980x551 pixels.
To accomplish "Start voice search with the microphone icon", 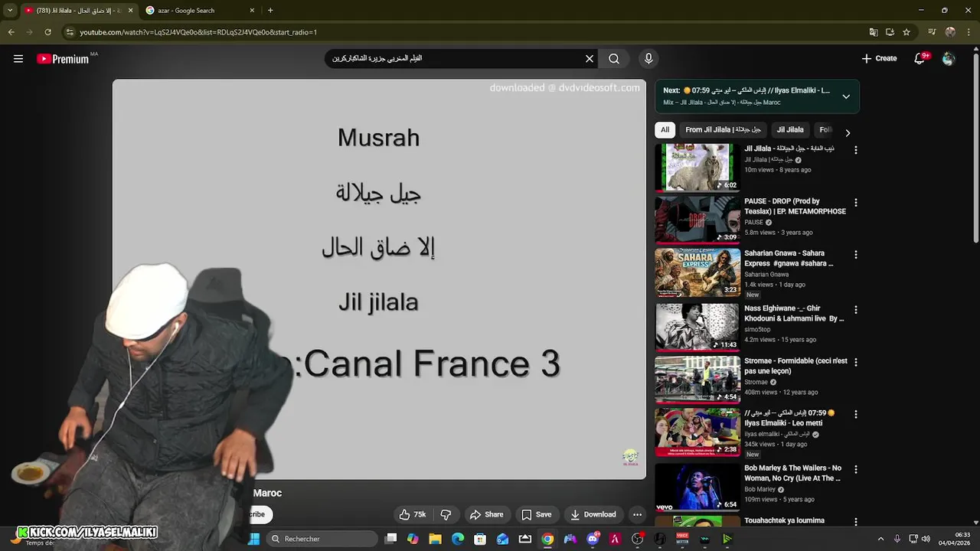I will 648,59.
